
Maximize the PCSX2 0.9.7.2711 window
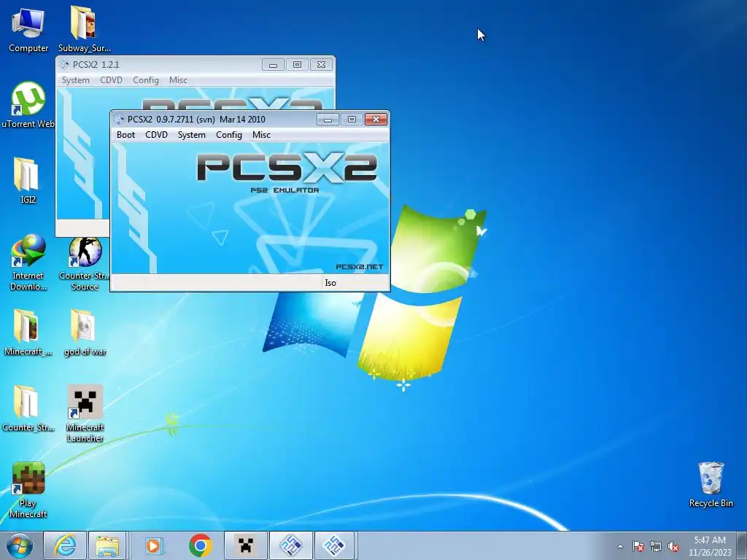coord(352,119)
